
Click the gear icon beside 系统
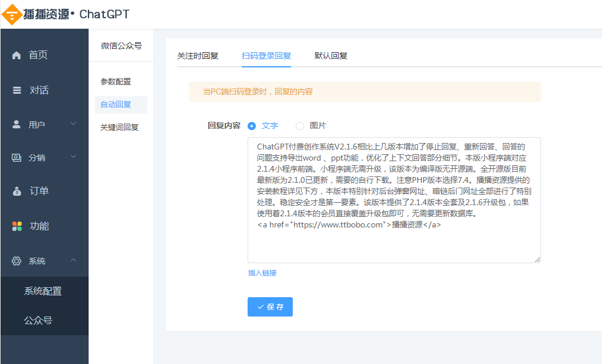click(x=16, y=261)
